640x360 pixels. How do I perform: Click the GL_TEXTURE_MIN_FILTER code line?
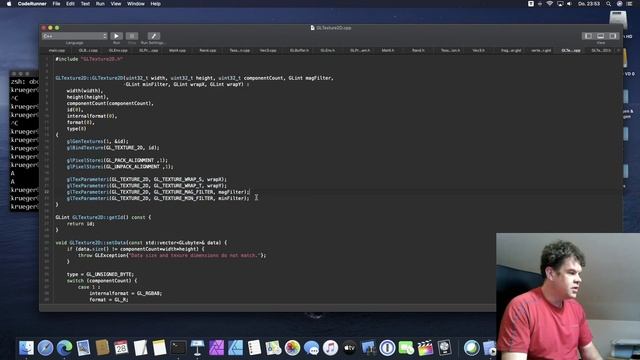(158, 198)
